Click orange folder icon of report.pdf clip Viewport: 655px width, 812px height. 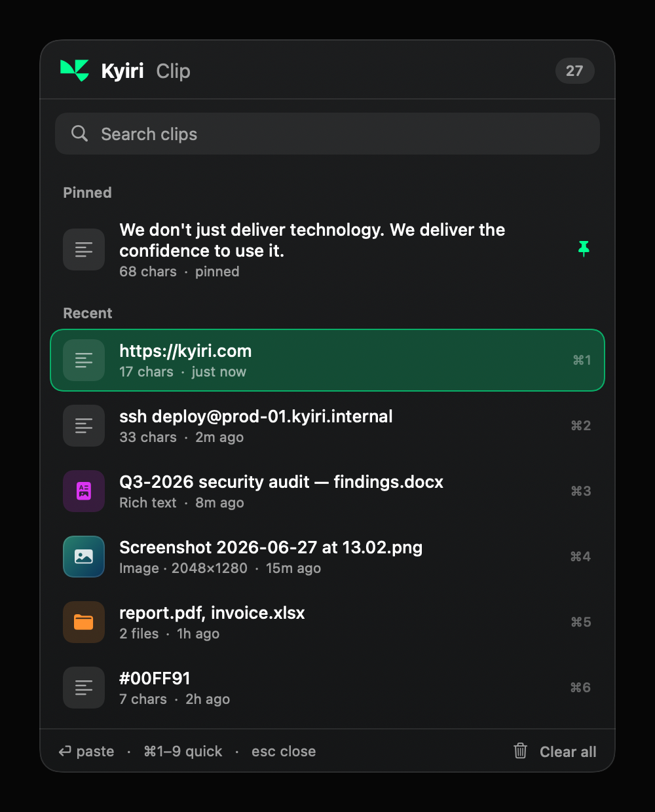(84, 622)
